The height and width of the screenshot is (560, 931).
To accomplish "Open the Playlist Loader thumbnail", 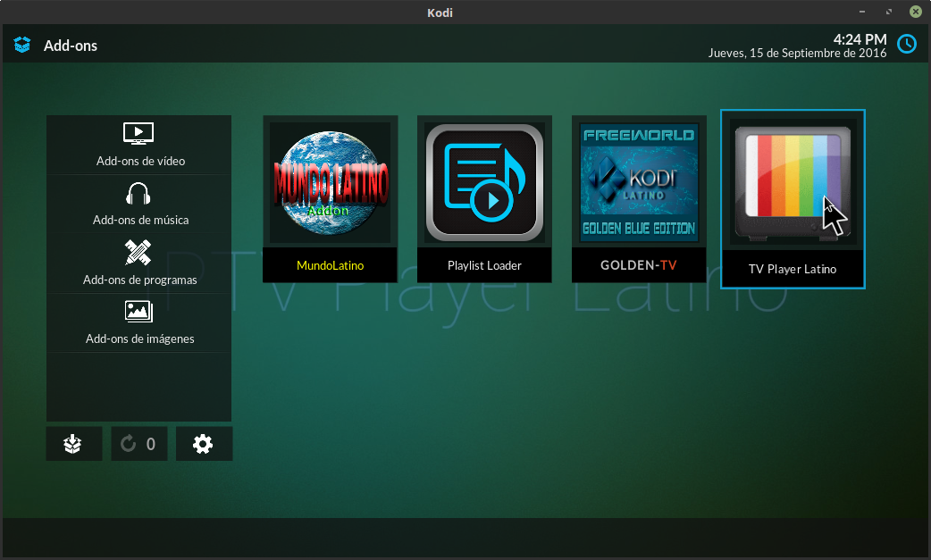I will (484, 183).
